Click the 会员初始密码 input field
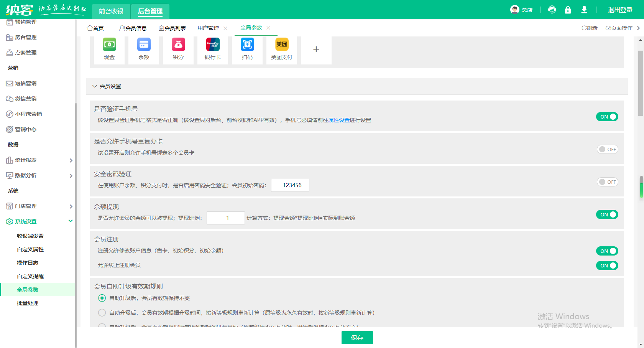The width and height of the screenshot is (644, 348). (x=290, y=185)
